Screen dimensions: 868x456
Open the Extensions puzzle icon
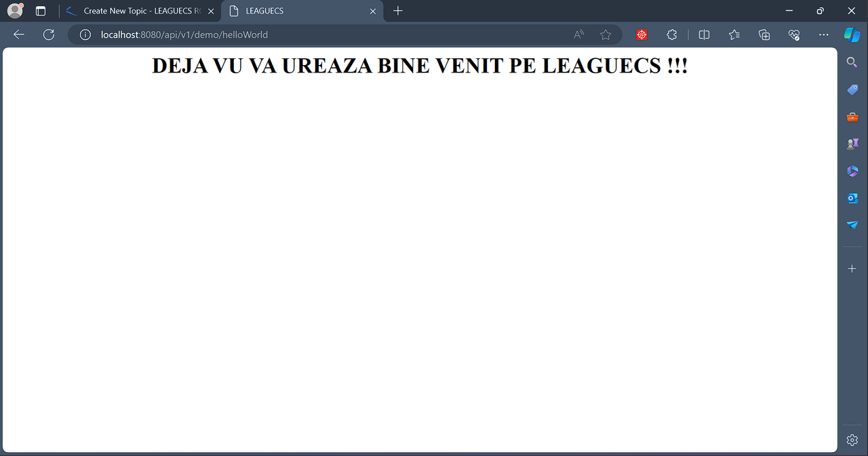tap(671, 35)
